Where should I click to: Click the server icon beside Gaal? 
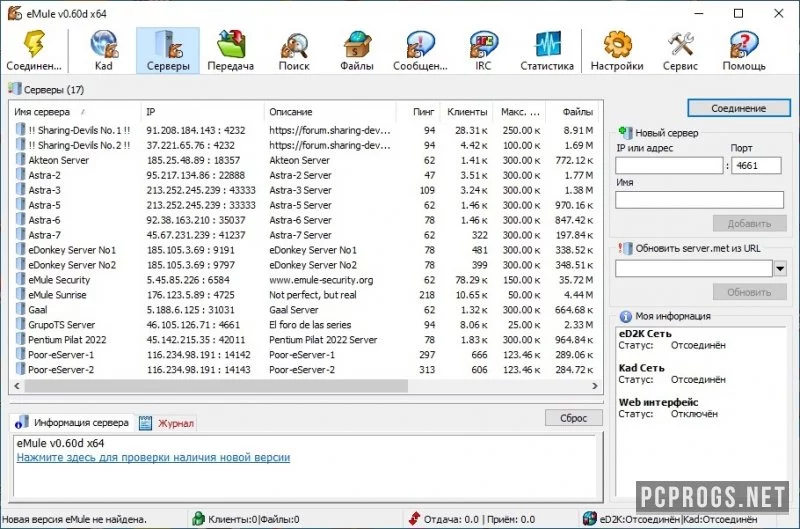tap(20, 309)
